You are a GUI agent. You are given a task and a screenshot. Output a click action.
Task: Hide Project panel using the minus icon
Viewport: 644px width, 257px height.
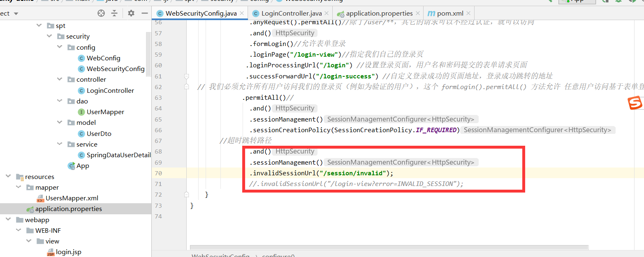point(144,13)
